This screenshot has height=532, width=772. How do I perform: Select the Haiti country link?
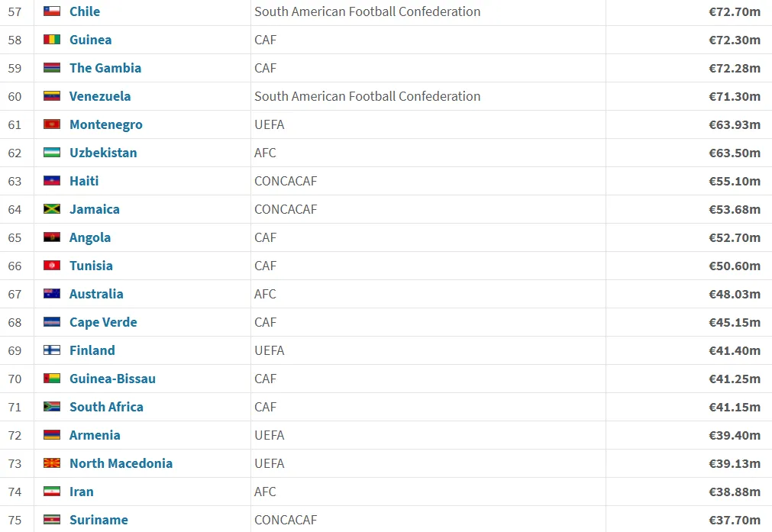(x=84, y=181)
